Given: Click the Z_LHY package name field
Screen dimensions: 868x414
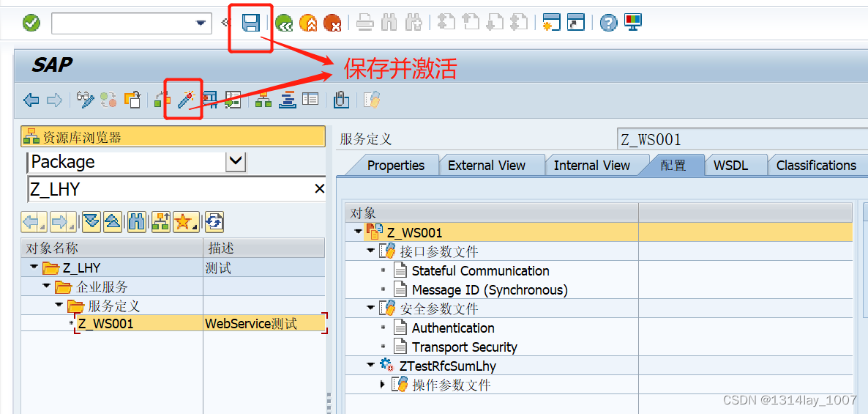Looking at the screenshot, I should click(169, 189).
